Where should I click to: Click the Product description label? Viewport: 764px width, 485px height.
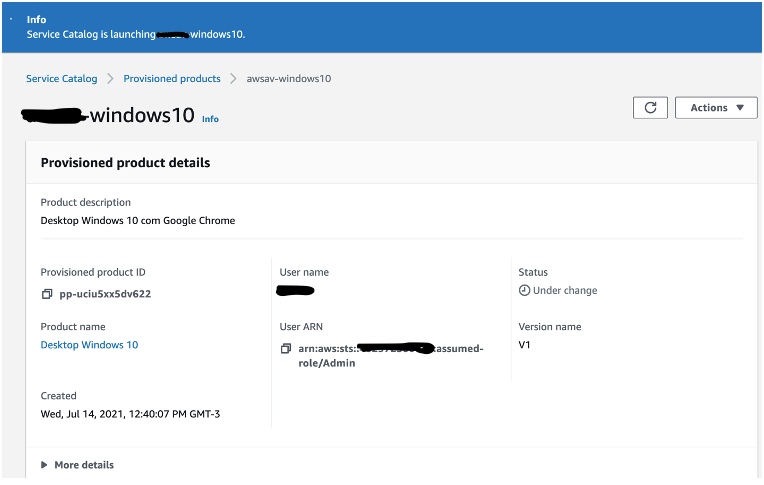(85, 202)
